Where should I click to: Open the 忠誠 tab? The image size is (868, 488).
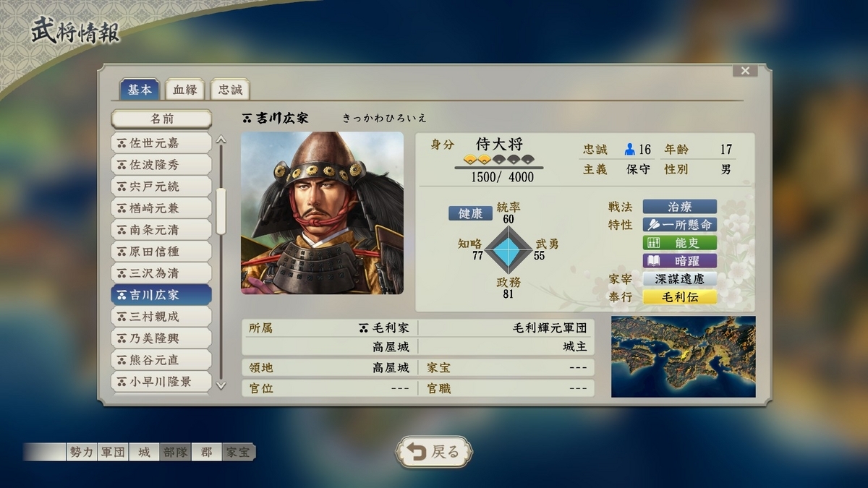click(230, 90)
